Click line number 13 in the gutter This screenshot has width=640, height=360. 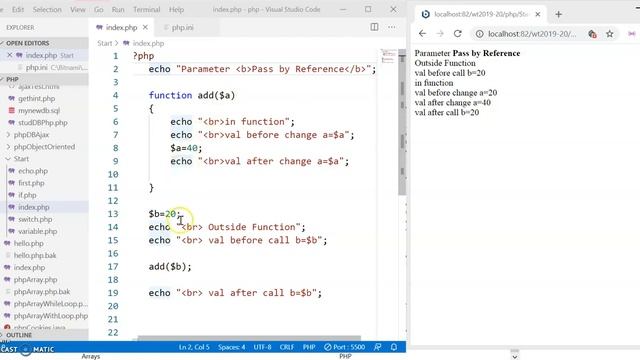click(113, 214)
